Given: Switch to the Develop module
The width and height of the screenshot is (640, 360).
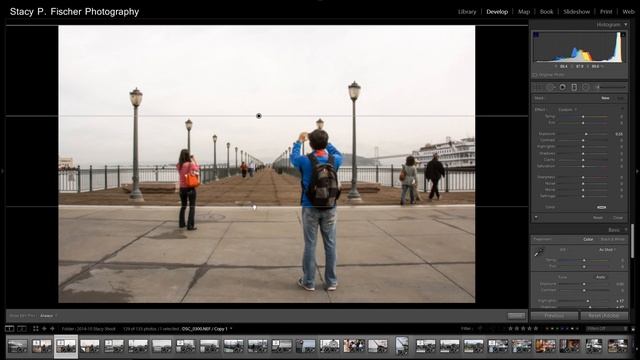Looking at the screenshot, I should (497, 12).
